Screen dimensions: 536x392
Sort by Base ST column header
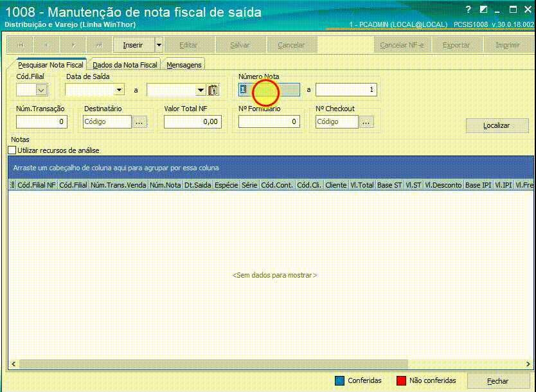coord(389,185)
